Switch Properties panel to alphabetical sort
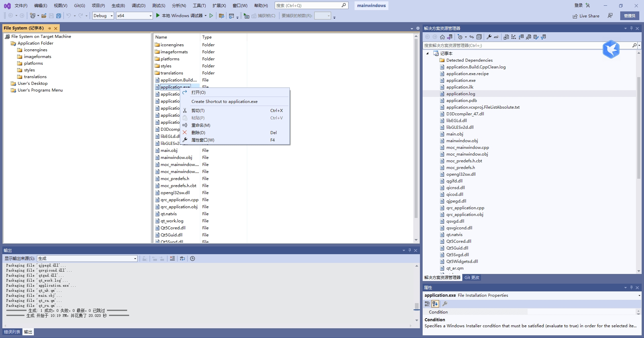644x338 pixels. coord(435,304)
